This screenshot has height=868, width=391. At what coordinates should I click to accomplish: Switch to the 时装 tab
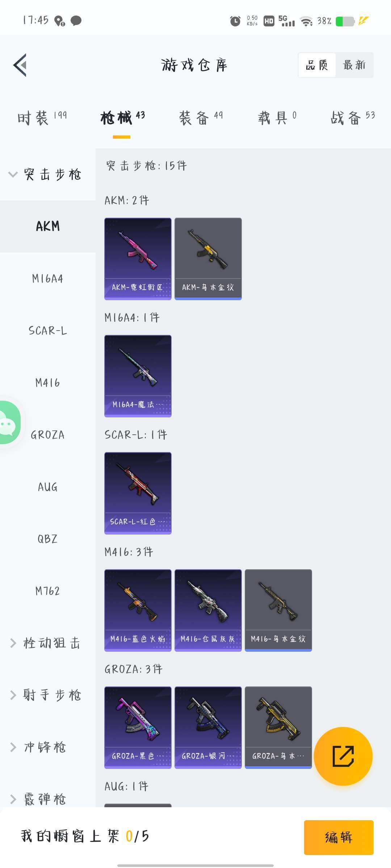point(42,118)
